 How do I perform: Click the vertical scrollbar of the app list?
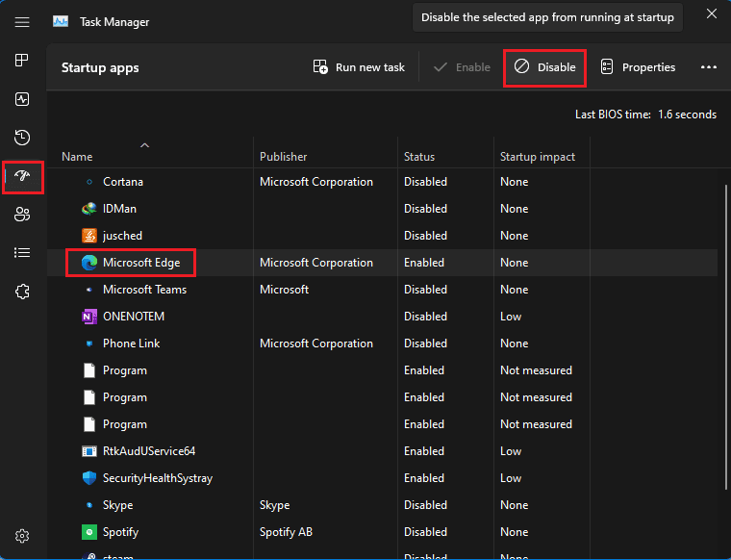(x=726, y=337)
